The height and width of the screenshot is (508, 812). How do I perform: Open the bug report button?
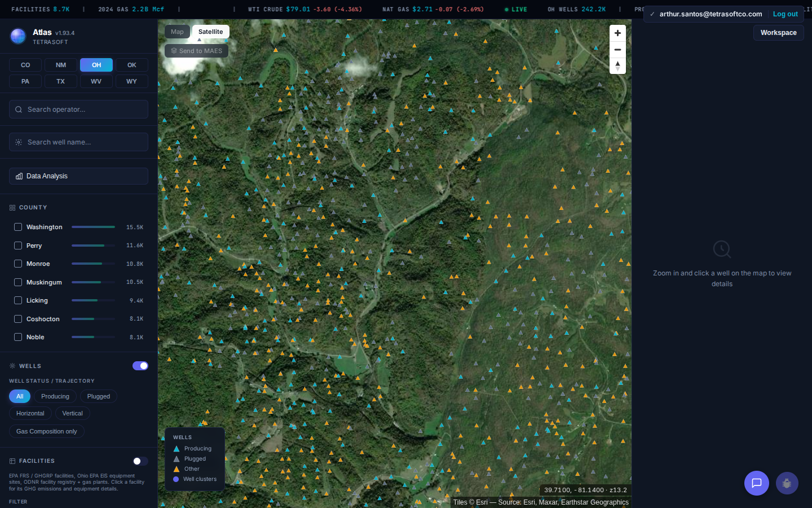pyautogui.click(x=787, y=483)
